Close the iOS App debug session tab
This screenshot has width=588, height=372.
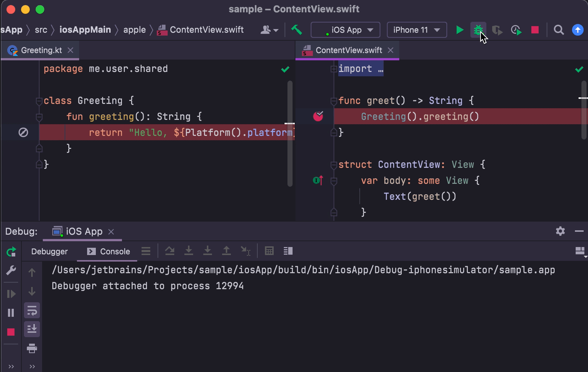tap(111, 232)
